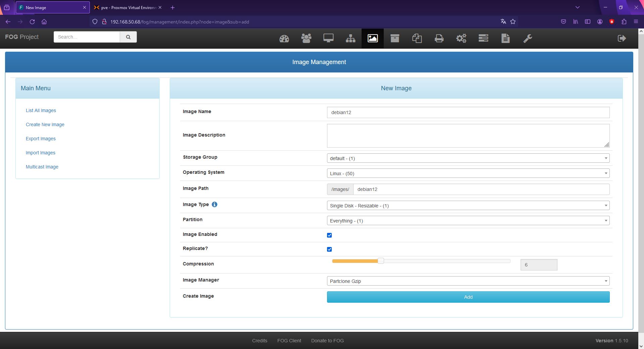Image resolution: width=644 pixels, height=349 pixels.
Task: Open the tracking protection shield icon
Action: pyautogui.click(x=95, y=22)
